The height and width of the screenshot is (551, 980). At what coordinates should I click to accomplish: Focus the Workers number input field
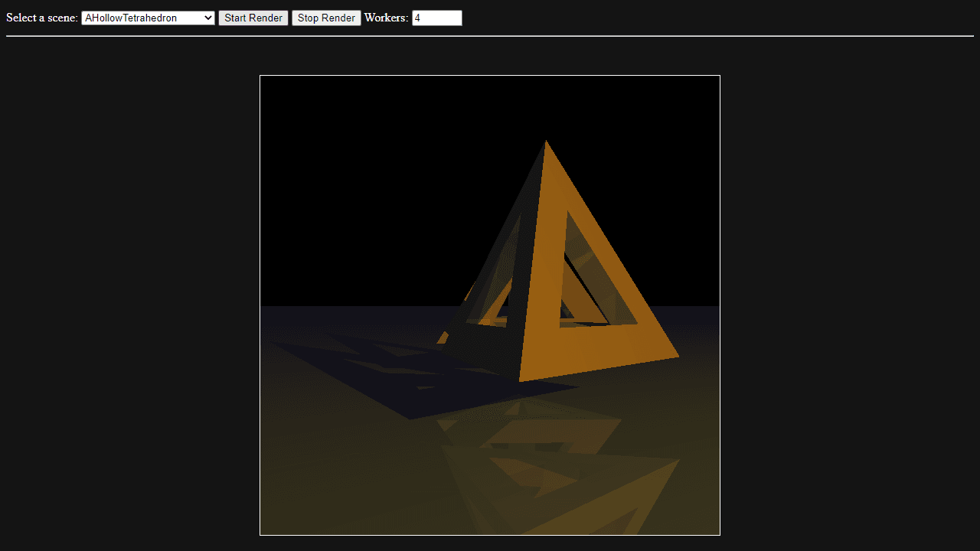click(437, 18)
